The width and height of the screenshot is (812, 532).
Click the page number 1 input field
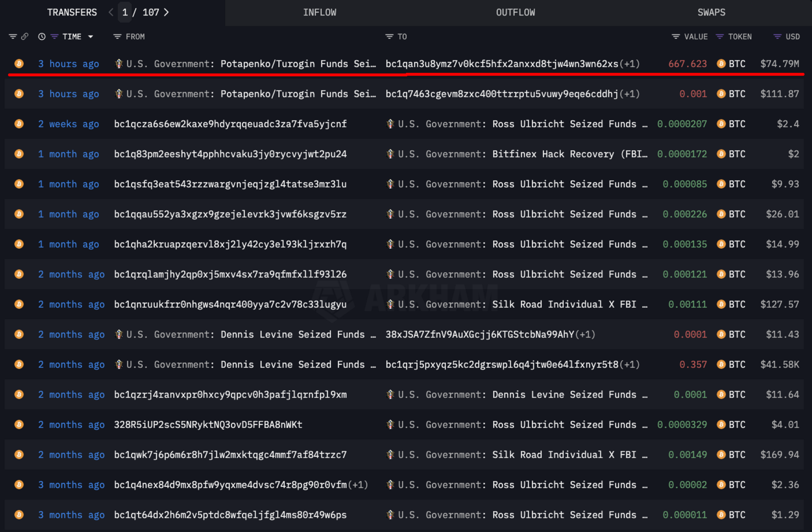tap(125, 12)
